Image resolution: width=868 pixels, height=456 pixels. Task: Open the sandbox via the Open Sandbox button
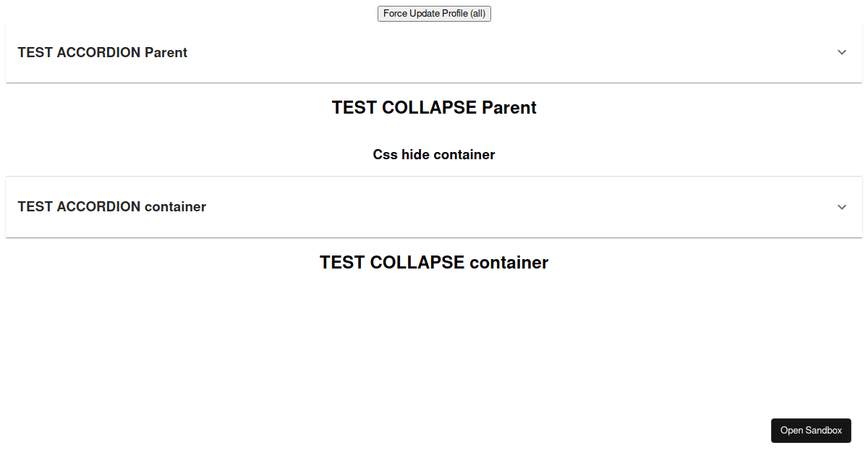coord(811,430)
